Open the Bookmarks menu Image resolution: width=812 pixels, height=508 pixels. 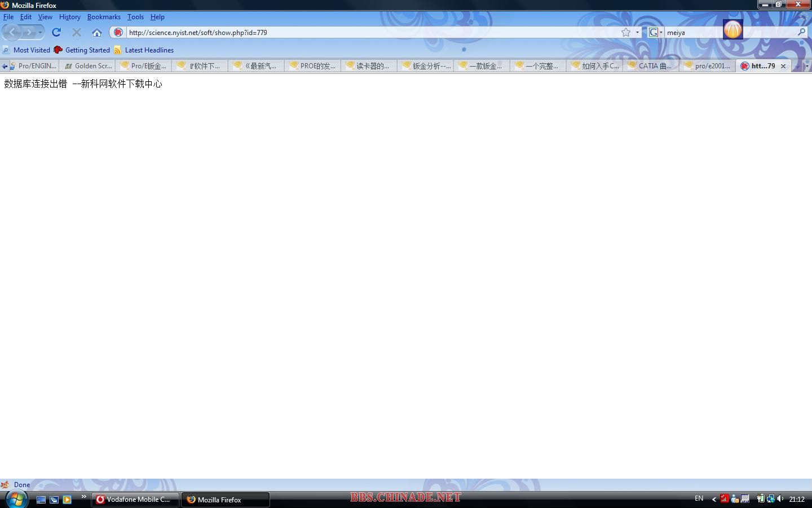(104, 17)
